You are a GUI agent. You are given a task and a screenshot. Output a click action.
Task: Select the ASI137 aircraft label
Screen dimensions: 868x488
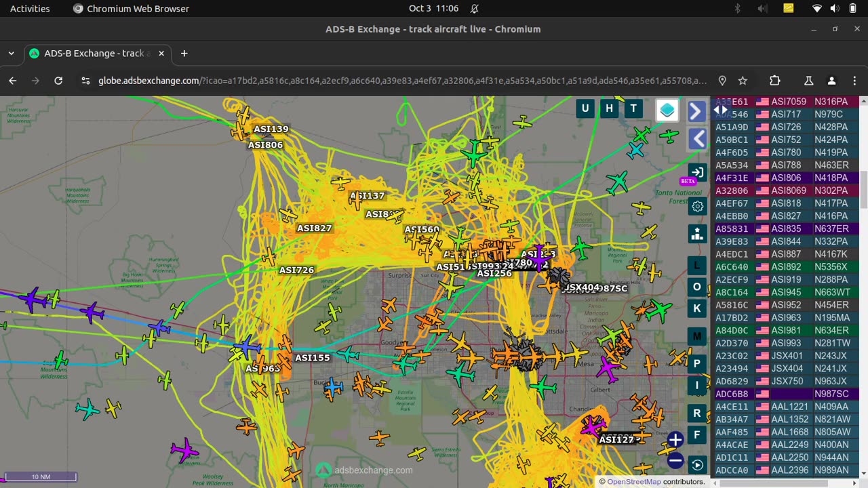click(x=367, y=196)
